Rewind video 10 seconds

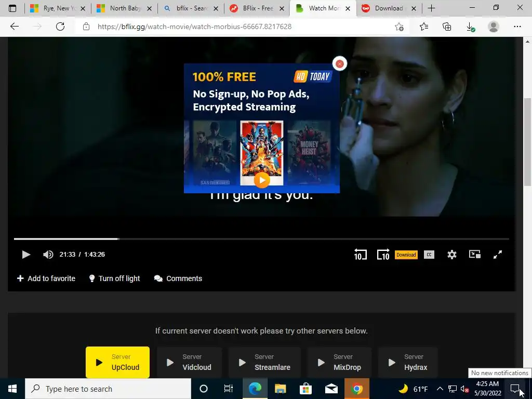tap(361, 255)
